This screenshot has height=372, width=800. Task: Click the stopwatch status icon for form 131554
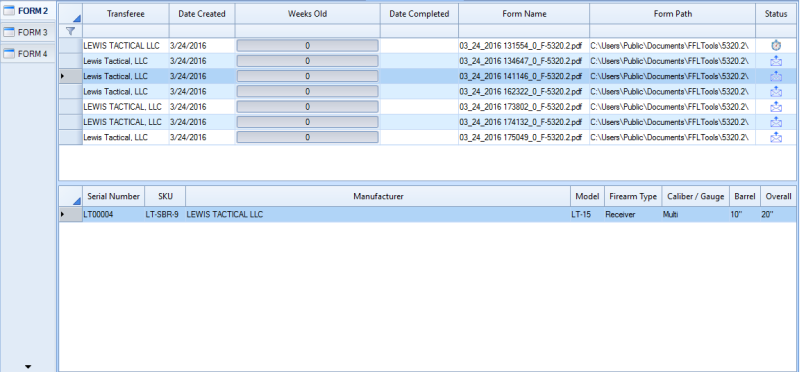coord(776,45)
